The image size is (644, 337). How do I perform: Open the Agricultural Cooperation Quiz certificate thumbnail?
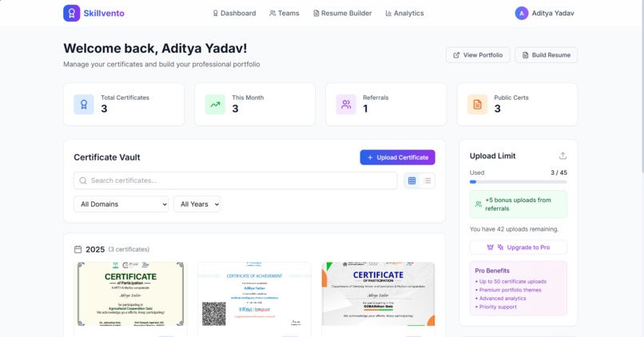tap(130, 294)
